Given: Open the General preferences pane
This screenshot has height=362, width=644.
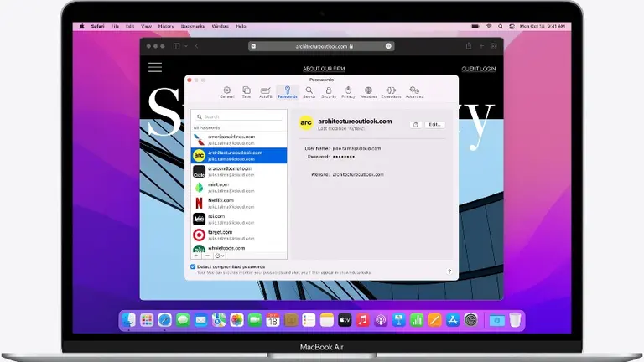Looking at the screenshot, I should tap(226, 92).
